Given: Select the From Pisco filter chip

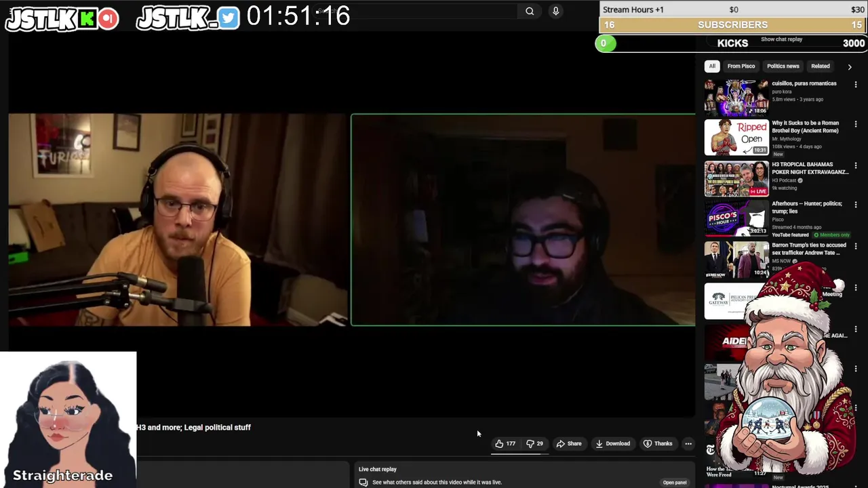Looking at the screenshot, I should (x=741, y=66).
